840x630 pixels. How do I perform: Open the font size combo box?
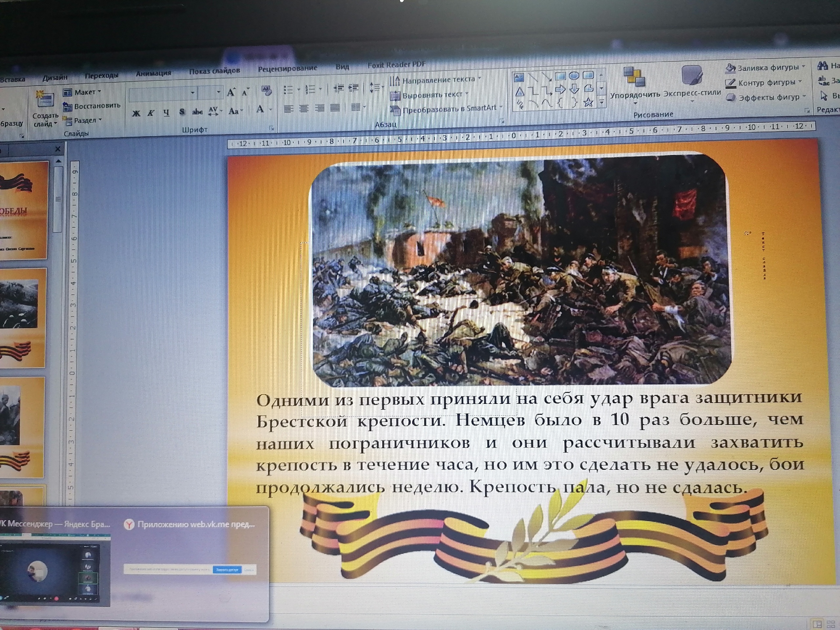pos(210,93)
